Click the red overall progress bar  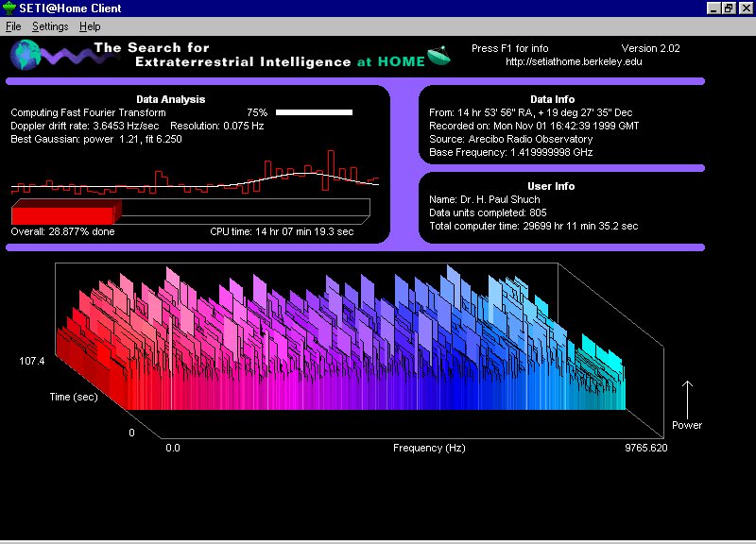(66, 212)
